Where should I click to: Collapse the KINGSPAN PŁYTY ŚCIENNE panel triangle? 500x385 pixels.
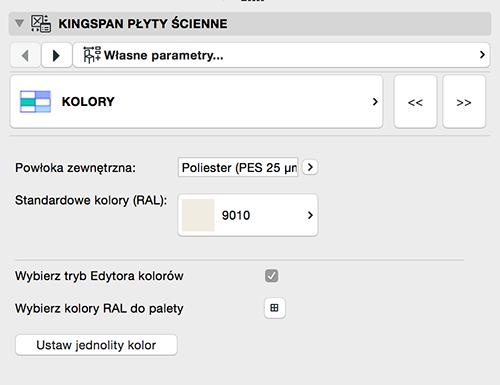tap(19, 23)
